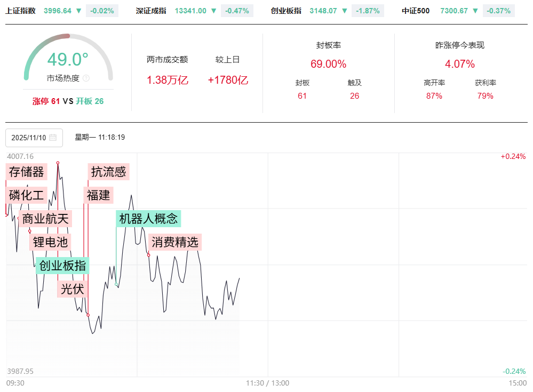
Task: Click the 光伏 tag on the chart
Action: click(73, 289)
